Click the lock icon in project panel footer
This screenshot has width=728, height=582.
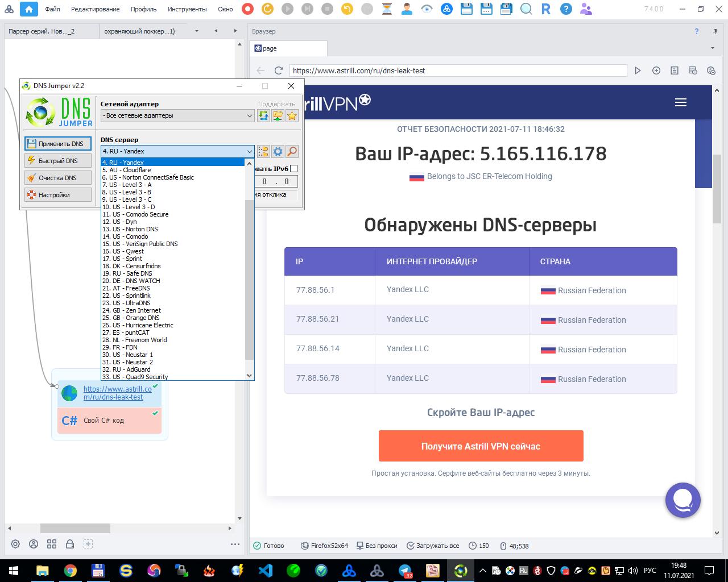click(70, 544)
